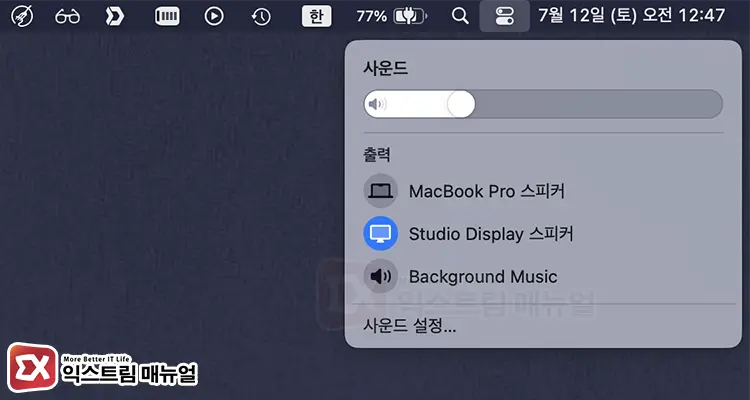Switch input source via 한 icon
The image size is (750, 400).
tap(316, 16)
